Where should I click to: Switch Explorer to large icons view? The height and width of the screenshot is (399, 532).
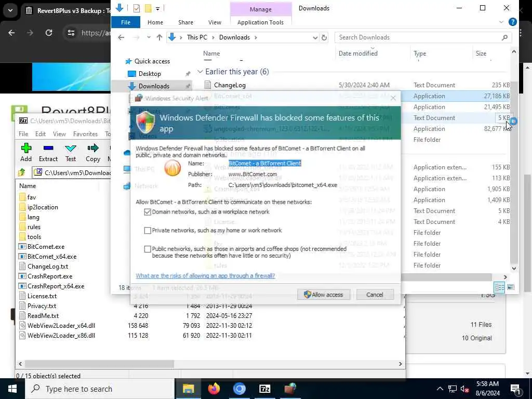click(x=510, y=287)
